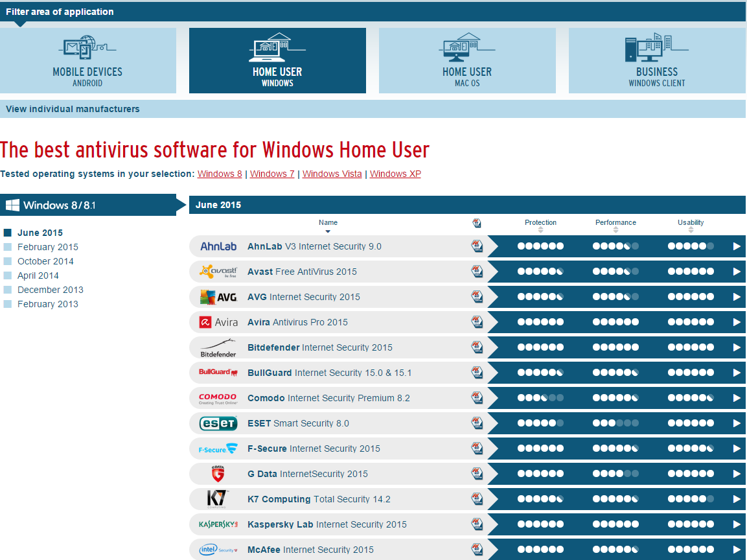Choose the Business Windows Client filter
Image resolution: width=747 pixels, height=560 pixels.
point(657,60)
